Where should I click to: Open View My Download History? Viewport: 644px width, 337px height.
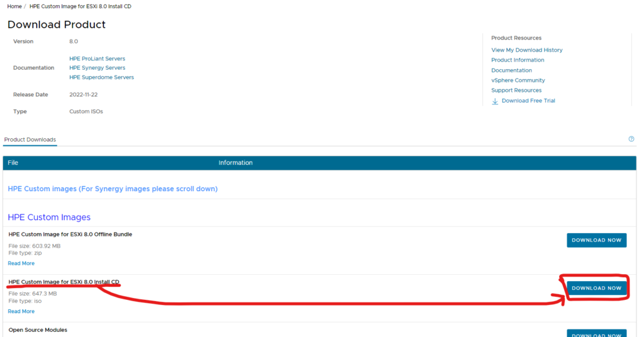tap(526, 50)
